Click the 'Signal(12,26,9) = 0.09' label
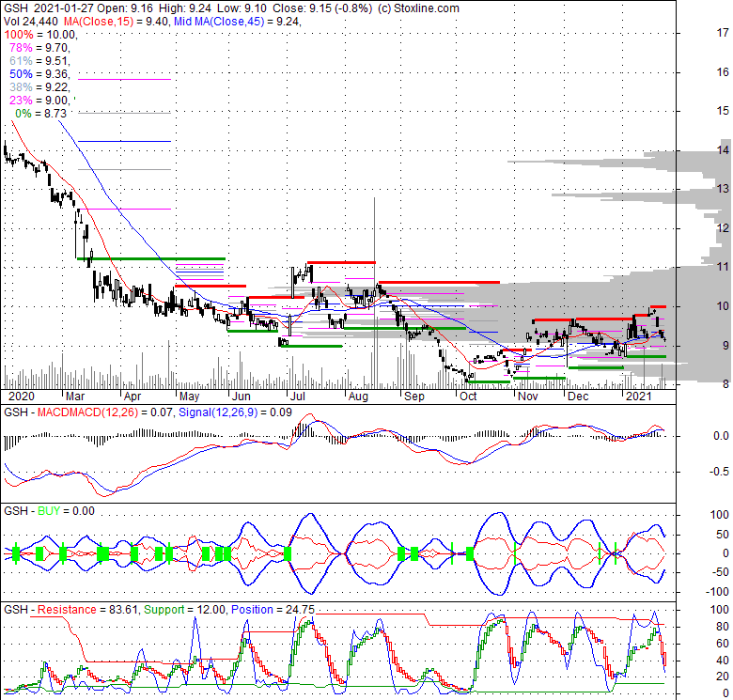This screenshot has width=733, height=700. (235, 412)
